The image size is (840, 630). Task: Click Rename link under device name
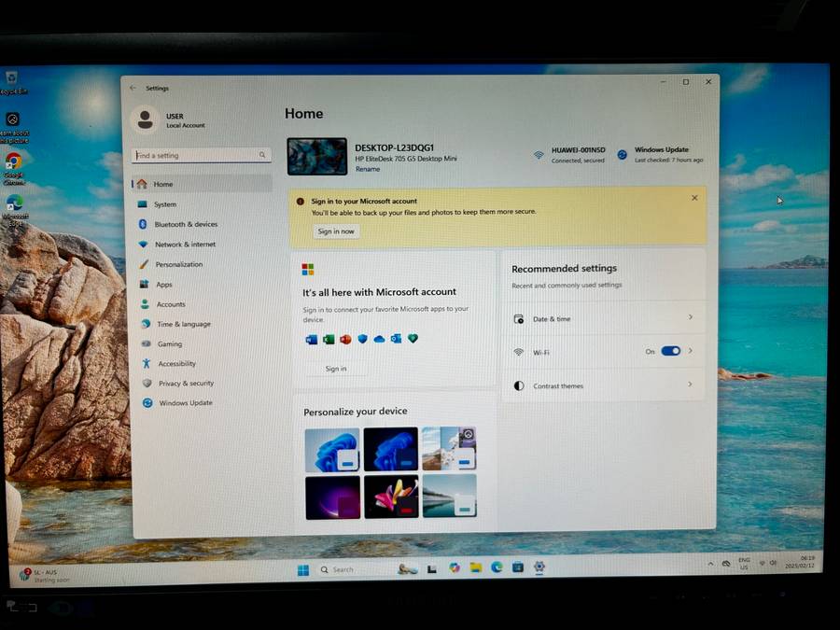coord(367,169)
